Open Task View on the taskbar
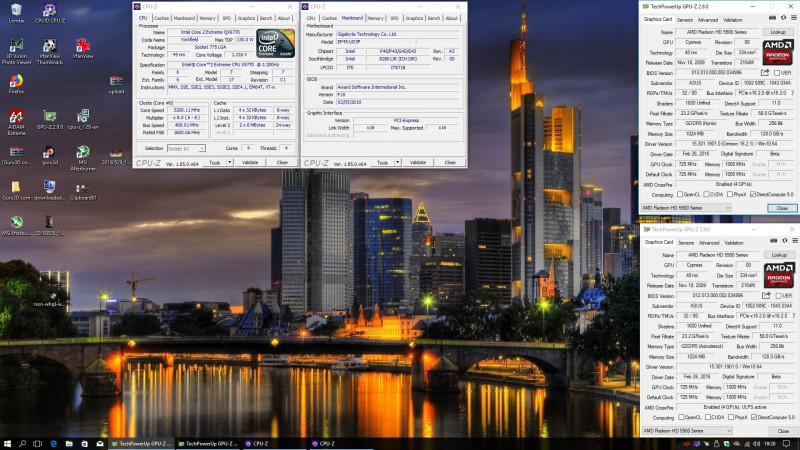Screen dimensions: 800x450 pyautogui.click(x=38, y=444)
